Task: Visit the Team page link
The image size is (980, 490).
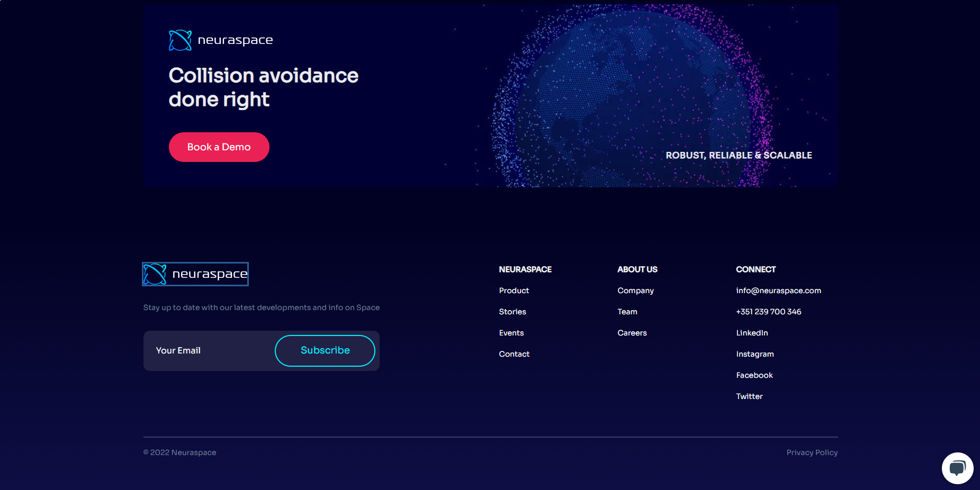Action: point(627,312)
